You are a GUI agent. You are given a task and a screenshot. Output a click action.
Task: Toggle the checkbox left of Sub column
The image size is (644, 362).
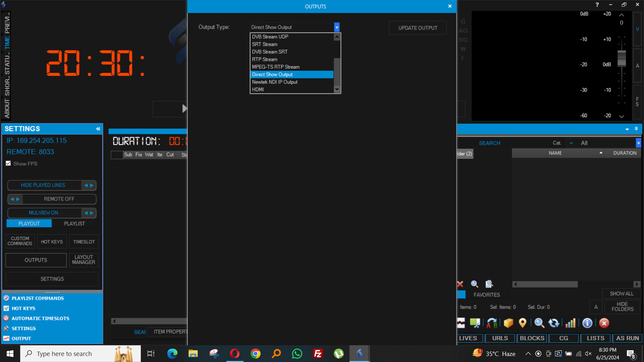tap(116, 155)
